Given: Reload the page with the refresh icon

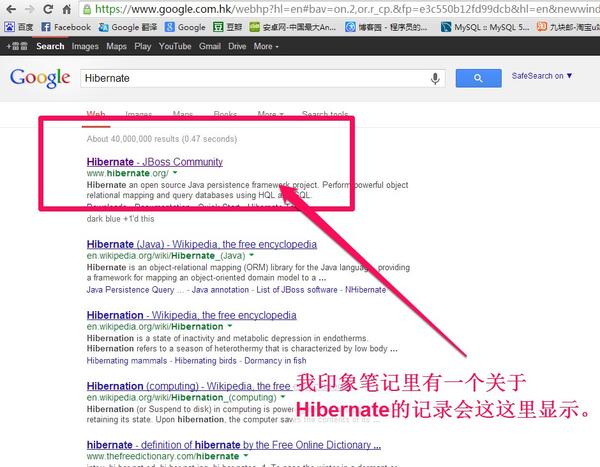Looking at the screenshot, I should point(48,9).
